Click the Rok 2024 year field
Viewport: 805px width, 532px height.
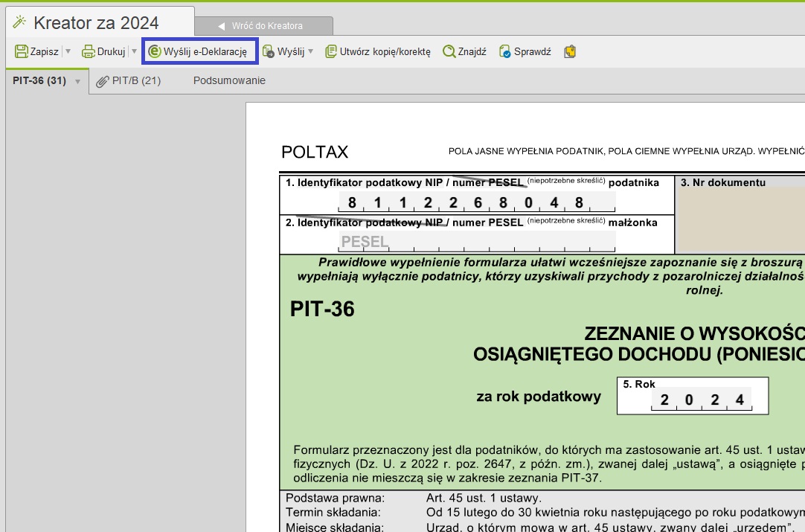(700, 400)
